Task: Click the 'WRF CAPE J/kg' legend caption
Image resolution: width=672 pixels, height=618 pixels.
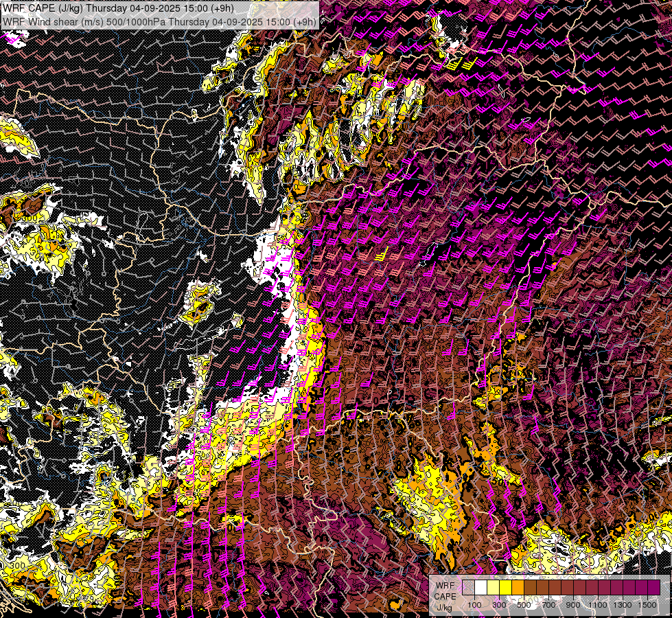Action: (445, 596)
